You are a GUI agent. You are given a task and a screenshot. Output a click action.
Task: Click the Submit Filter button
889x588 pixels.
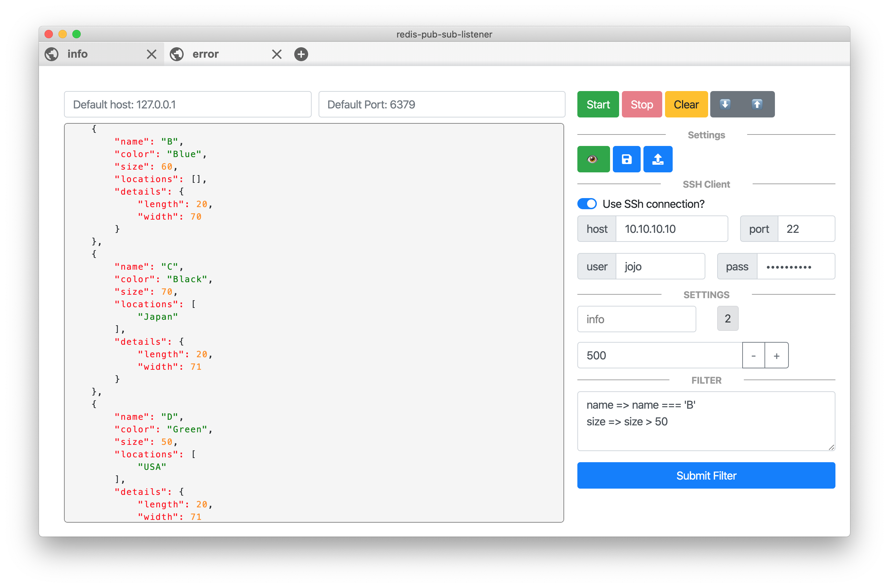click(706, 475)
